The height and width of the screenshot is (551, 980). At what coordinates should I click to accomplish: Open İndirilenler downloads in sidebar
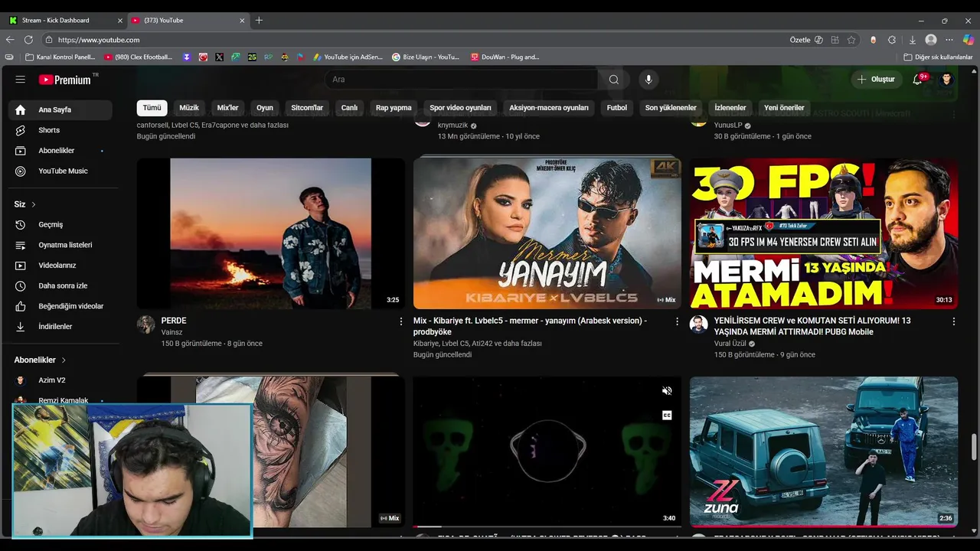tap(60, 327)
